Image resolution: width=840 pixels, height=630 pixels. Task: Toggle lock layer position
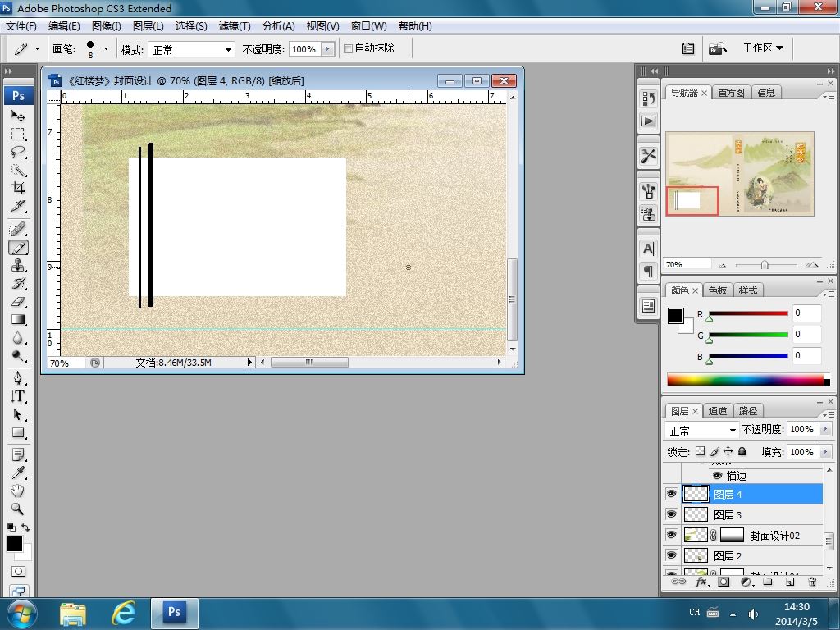click(x=728, y=451)
